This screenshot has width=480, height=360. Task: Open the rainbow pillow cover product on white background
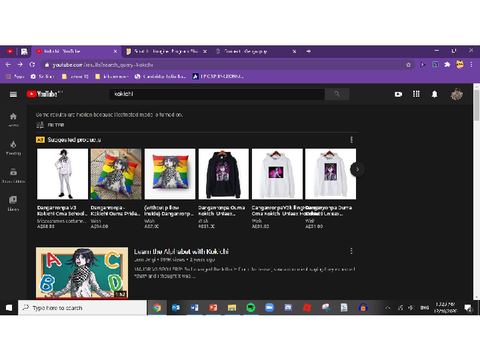(x=170, y=174)
